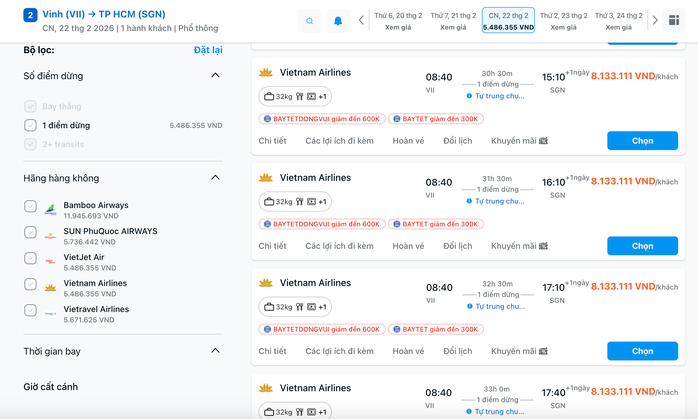Click Đặt lại to reset filters

(207, 49)
